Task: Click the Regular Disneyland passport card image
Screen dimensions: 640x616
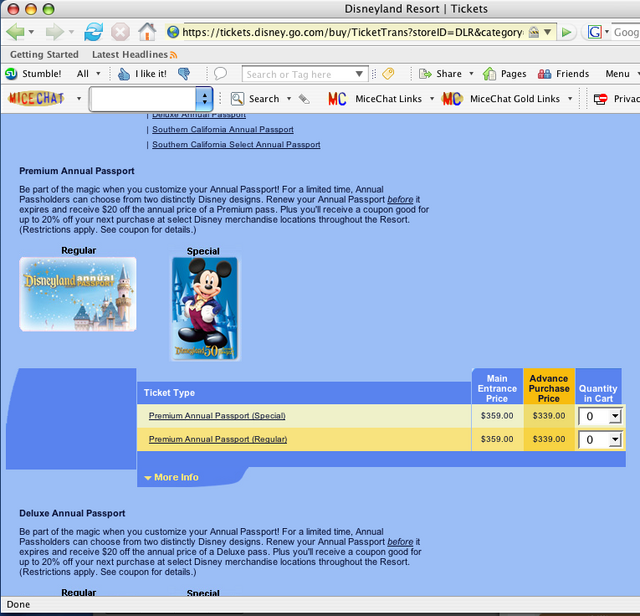Action: tap(78, 294)
